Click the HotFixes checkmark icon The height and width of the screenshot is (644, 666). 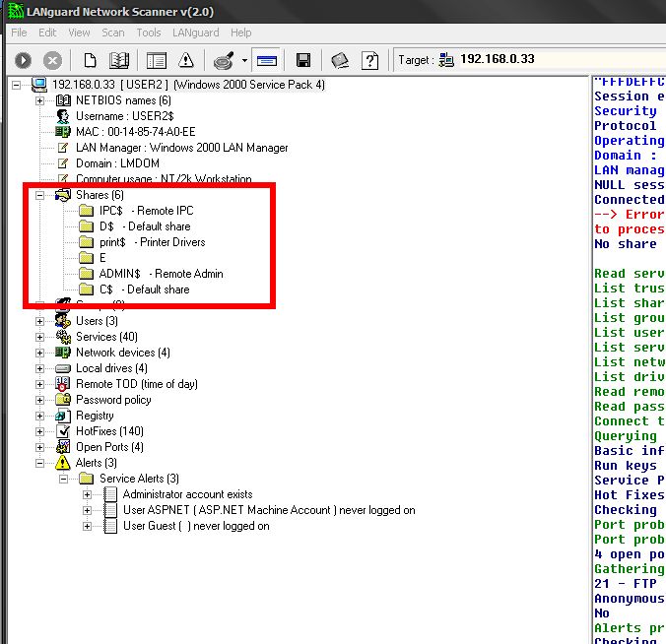pyautogui.click(x=63, y=431)
